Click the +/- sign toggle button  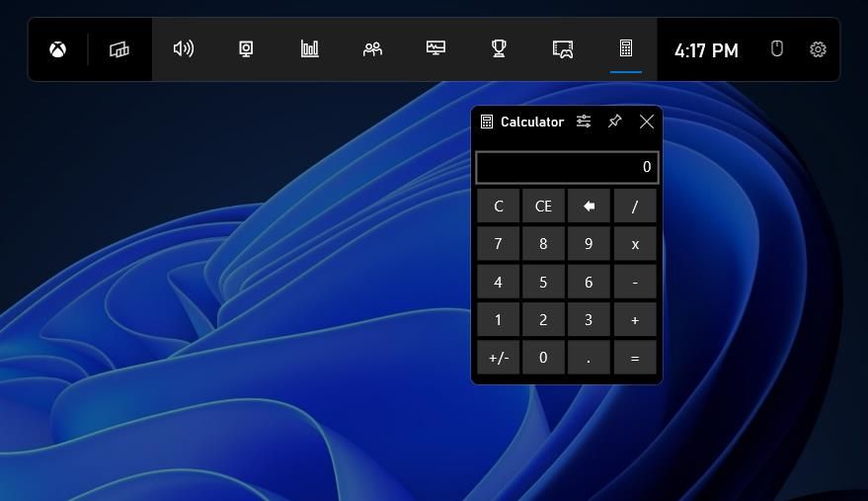[x=499, y=358]
